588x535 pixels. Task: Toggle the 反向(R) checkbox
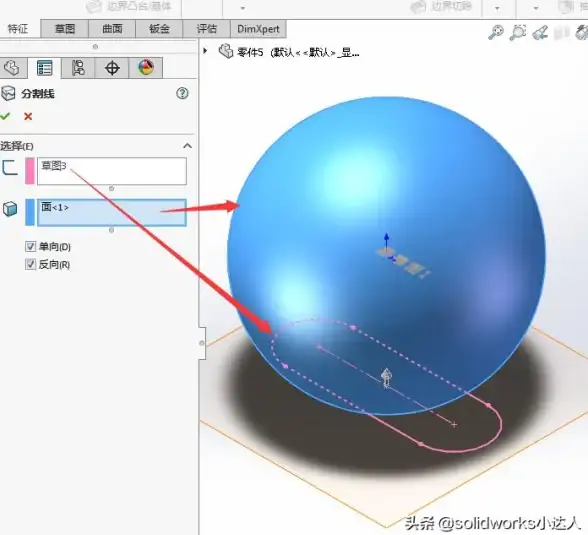[30, 264]
